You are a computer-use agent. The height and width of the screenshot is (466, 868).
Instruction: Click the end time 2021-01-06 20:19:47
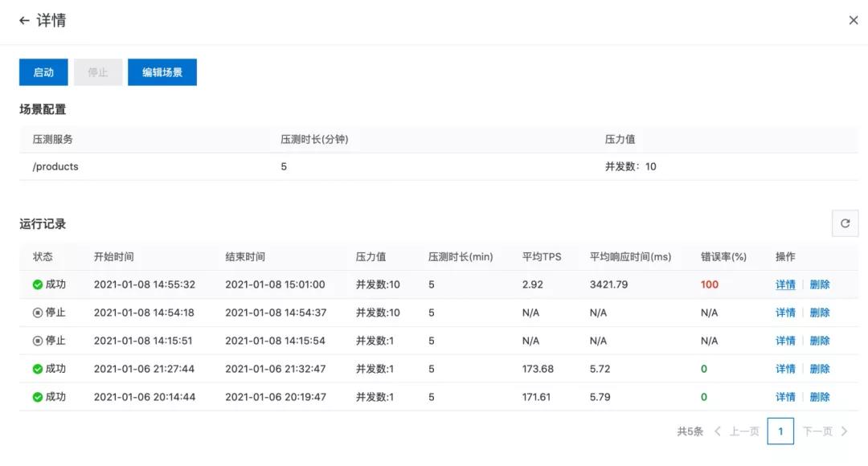click(276, 397)
